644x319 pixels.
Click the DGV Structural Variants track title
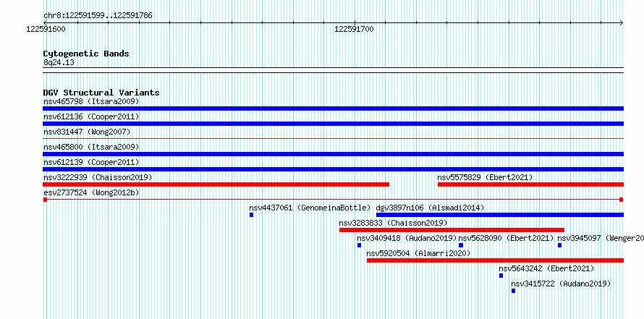coord(101,93)
